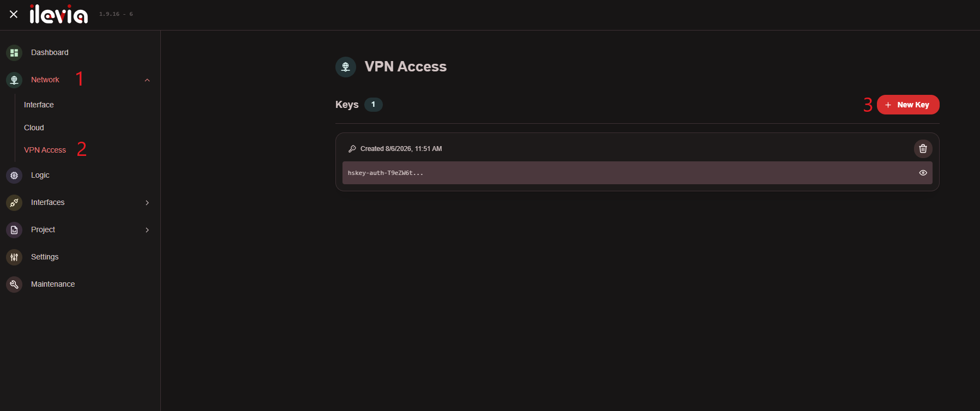
Task: Create a key with New Key button
Action: pyautogui.click(x=908, y=105)
